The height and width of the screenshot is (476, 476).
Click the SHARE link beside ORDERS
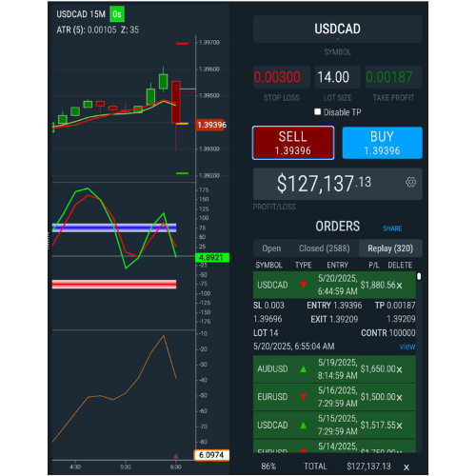tap(392, 228)
